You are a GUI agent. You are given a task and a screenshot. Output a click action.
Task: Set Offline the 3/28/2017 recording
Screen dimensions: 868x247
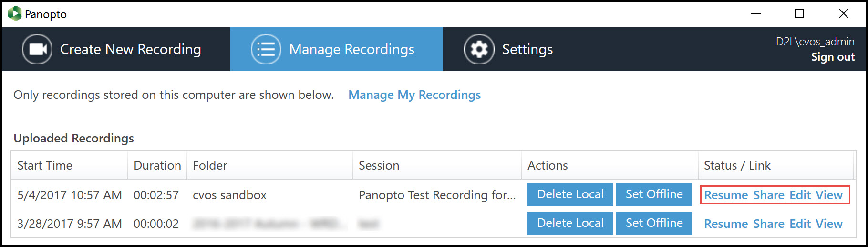[x=654, y=223]
